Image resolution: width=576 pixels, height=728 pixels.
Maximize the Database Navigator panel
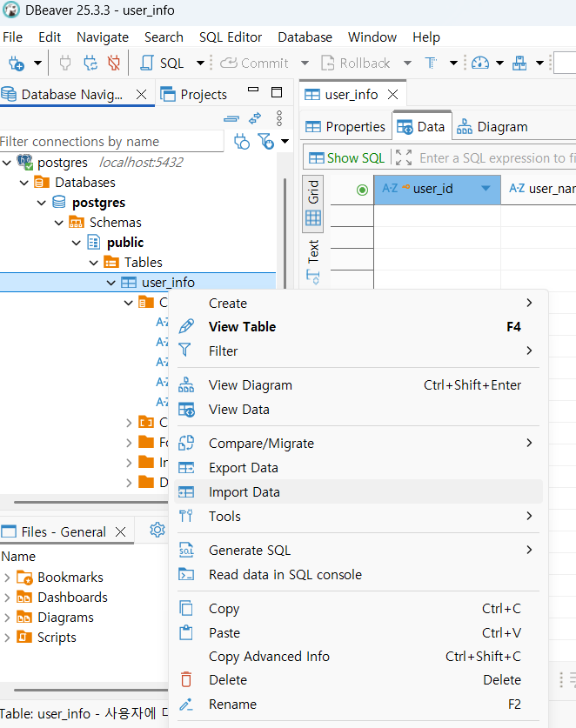277,92
